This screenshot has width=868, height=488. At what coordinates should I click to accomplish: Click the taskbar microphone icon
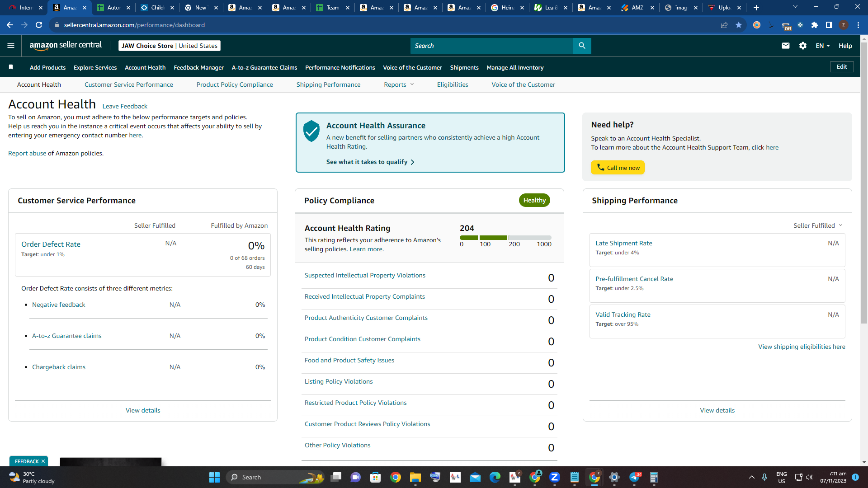click(764, 477)
